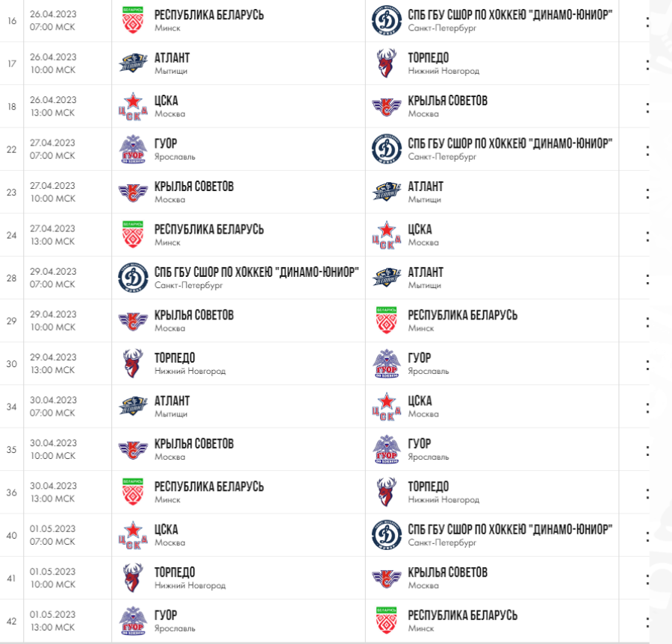Click the 26.04.2023 07:00 МСК date cell
Viewport: 672px width, 644px height.
pyautogui.click(x=53, y=21)
